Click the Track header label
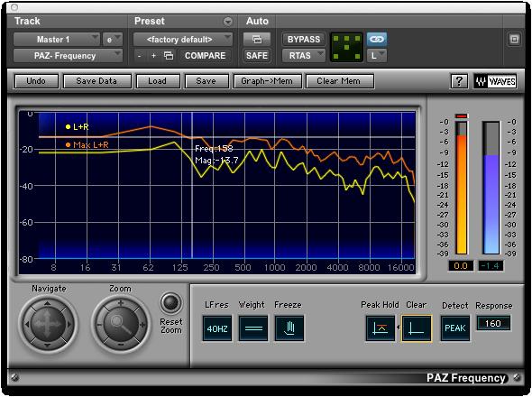The image size is (532, 397). 27,21
